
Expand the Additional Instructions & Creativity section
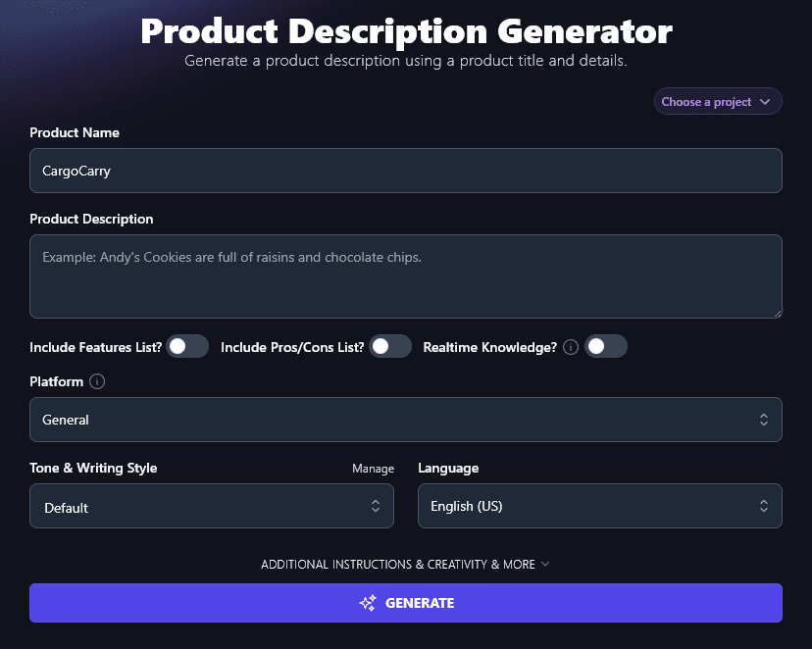[406, 564]
